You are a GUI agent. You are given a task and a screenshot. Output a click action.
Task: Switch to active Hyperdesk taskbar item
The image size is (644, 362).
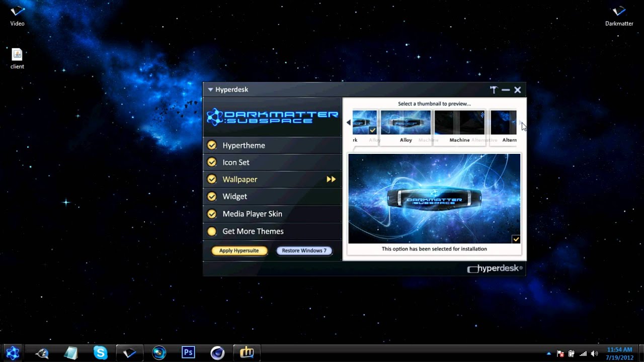point(129,353)
